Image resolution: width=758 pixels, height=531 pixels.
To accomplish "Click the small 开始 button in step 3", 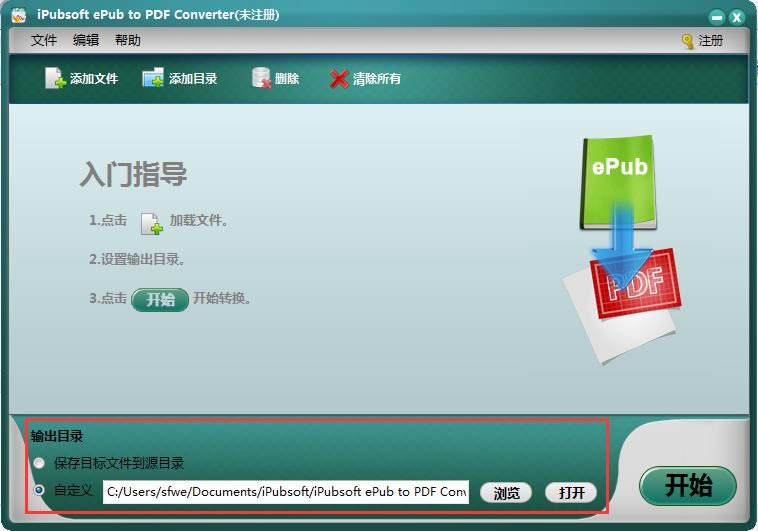I will coord(160,300).
